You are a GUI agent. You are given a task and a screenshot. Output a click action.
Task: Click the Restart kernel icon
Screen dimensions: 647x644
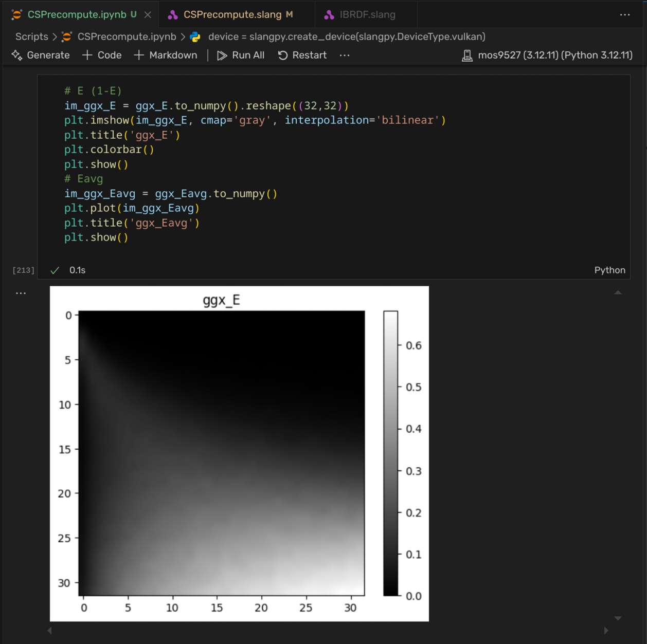pos(283,55)
